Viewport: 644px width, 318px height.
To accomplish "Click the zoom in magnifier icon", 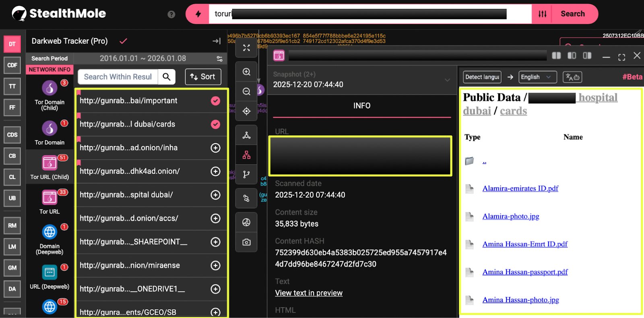I will tap(246, 72).
